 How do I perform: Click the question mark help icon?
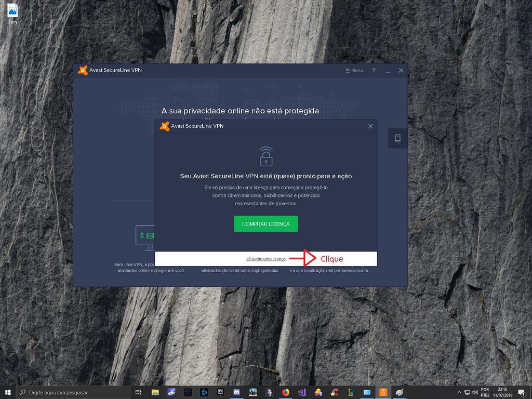(x=374, y=70)
